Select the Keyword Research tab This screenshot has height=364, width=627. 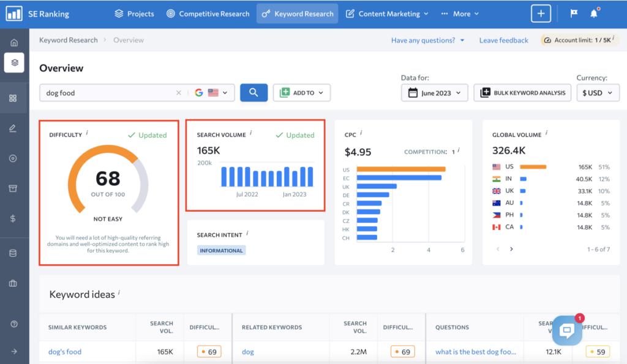point(297,13)
